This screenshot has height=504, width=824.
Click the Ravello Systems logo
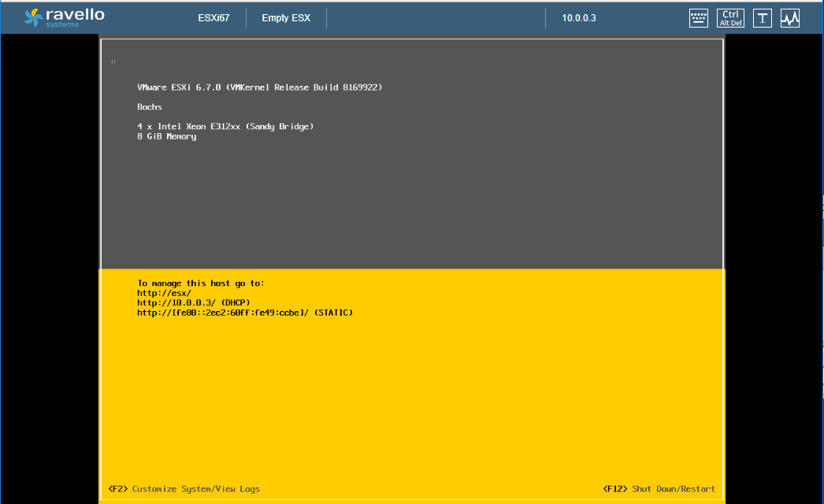click(x=64, y=17)
